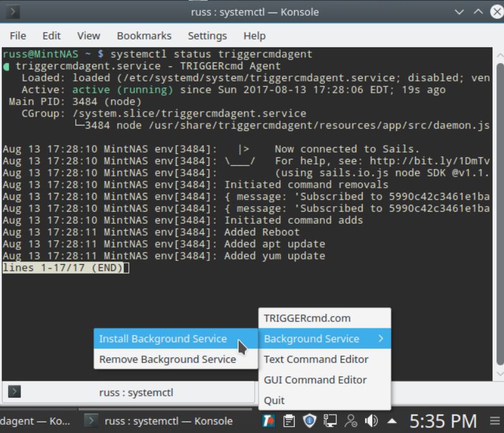
Task: Open the Help menu
Action: (x=254, y=36)
